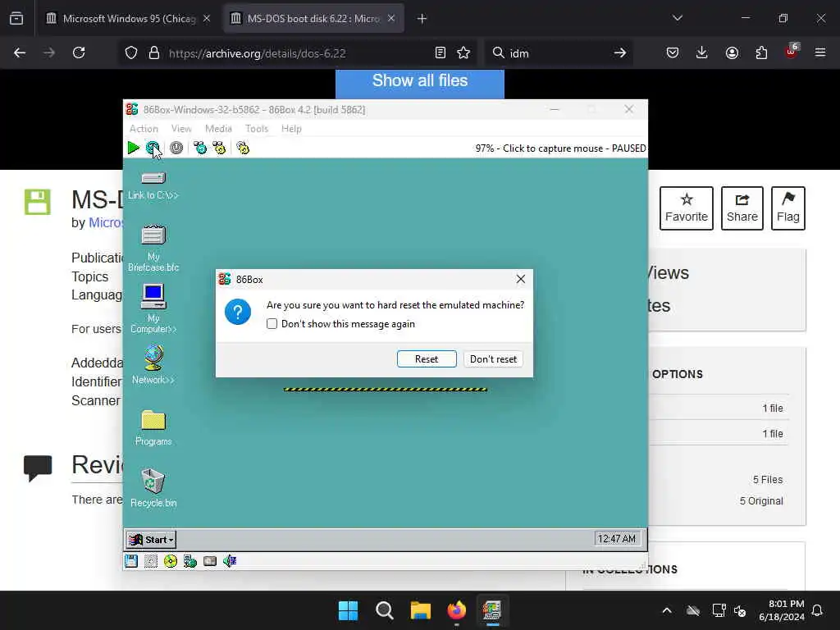Click the 12:47 AM emulated clock
The height and width of the screenshot is (630, 840).
pos(617,538)
